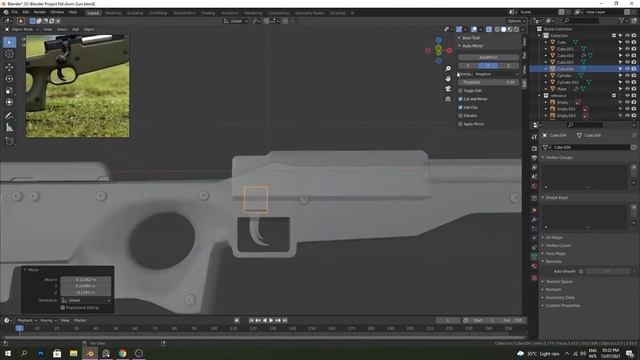The width and height of the screenshot is (640, 360).
Task: Enable the Toggle Edit checkbox
Action: (x=460, y=91)
